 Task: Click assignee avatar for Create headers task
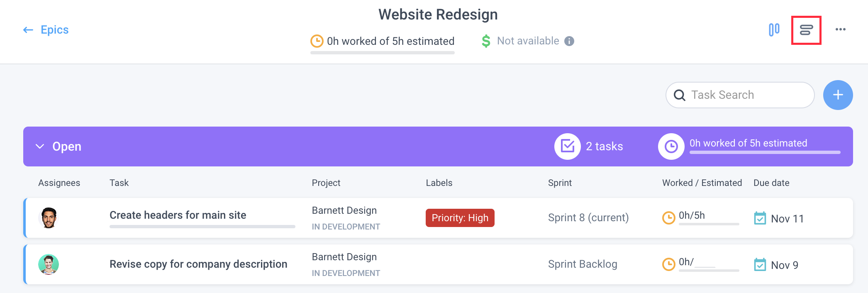[x=49, y=218]
